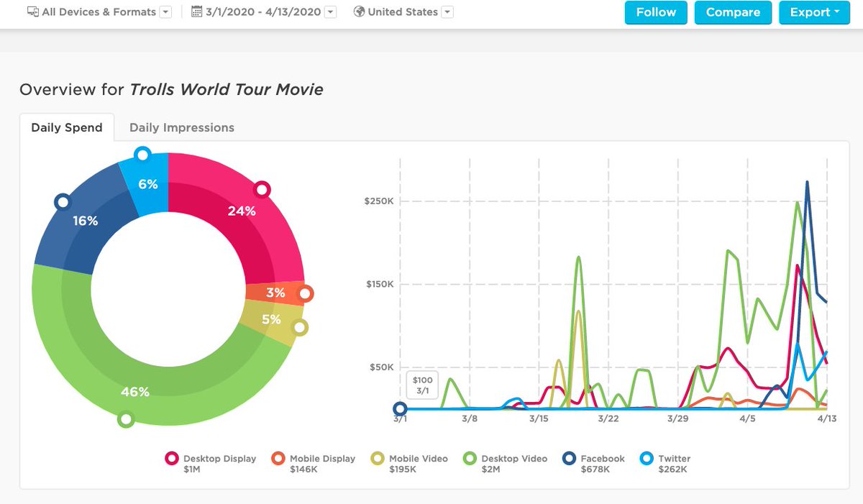
Task: Open the All Devices & Formats dropdown
Action: click(x=165, y=12)
